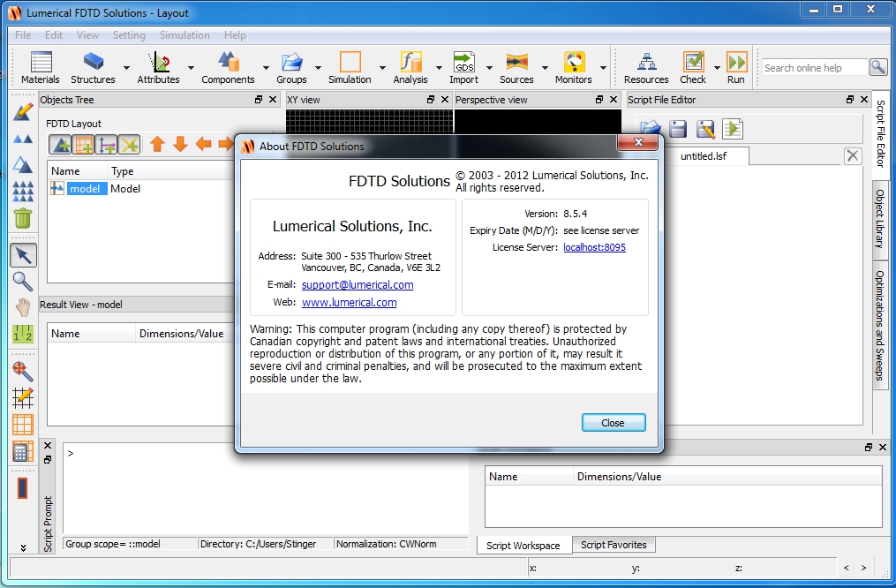Expand the Attributes dropdown arrow
Viewport: 896px width, 588px height.
pos(191,67)
